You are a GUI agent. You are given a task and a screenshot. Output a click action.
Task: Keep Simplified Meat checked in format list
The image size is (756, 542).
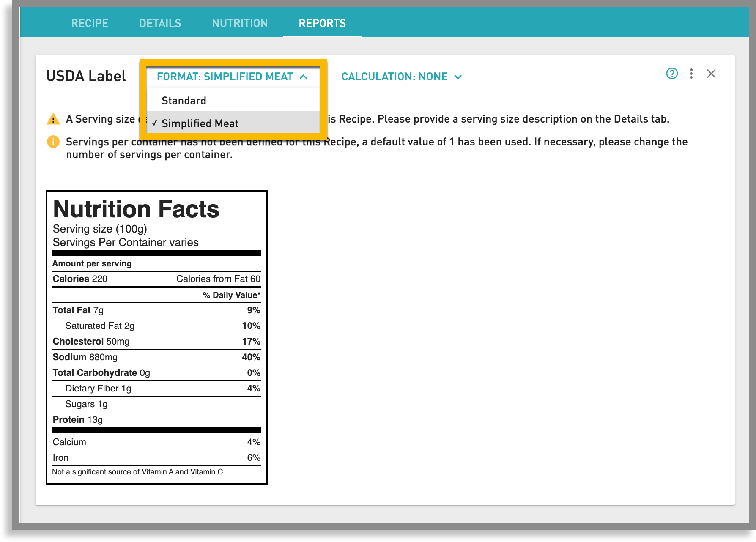pyautogui.click(x=200, y=123)
